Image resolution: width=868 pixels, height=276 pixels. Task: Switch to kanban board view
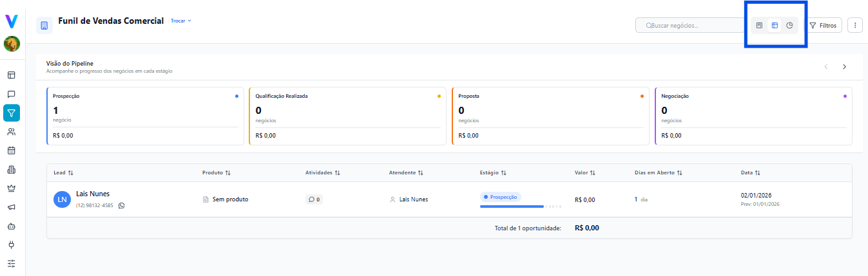(759, 26)
